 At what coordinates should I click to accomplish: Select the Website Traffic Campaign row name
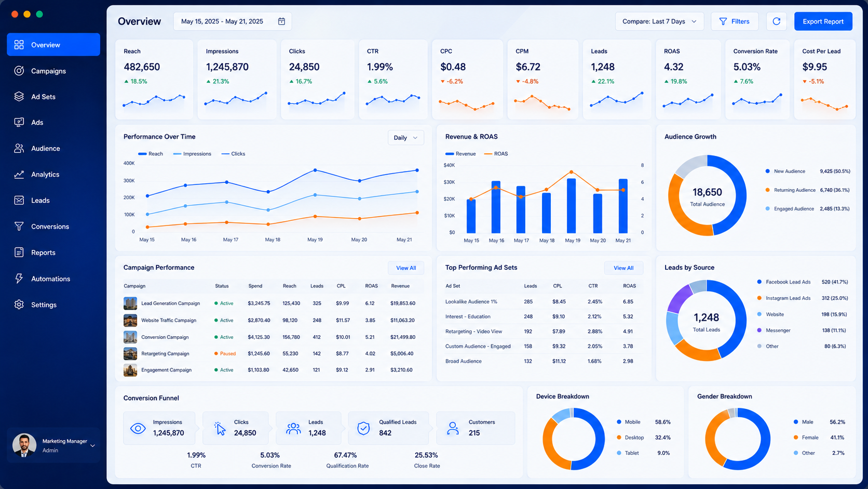(169, 320)
